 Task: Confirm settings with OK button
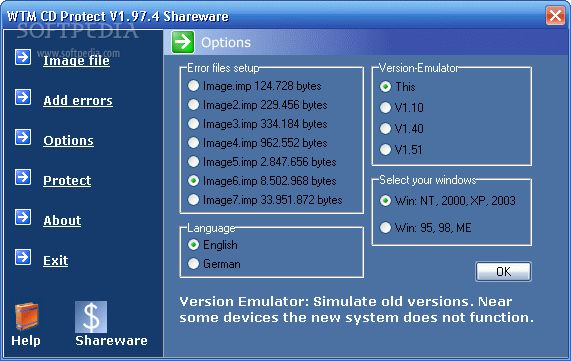coord(503,271)
